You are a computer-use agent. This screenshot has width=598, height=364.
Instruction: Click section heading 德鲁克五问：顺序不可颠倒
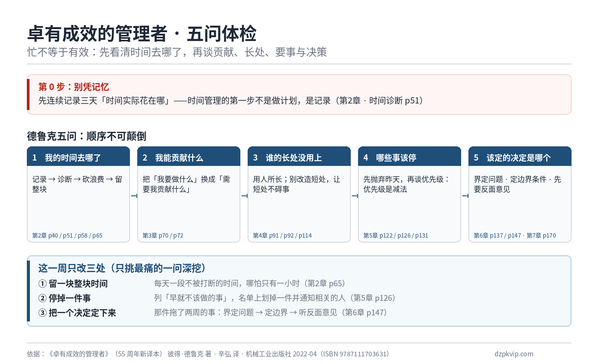coord(87,136)
